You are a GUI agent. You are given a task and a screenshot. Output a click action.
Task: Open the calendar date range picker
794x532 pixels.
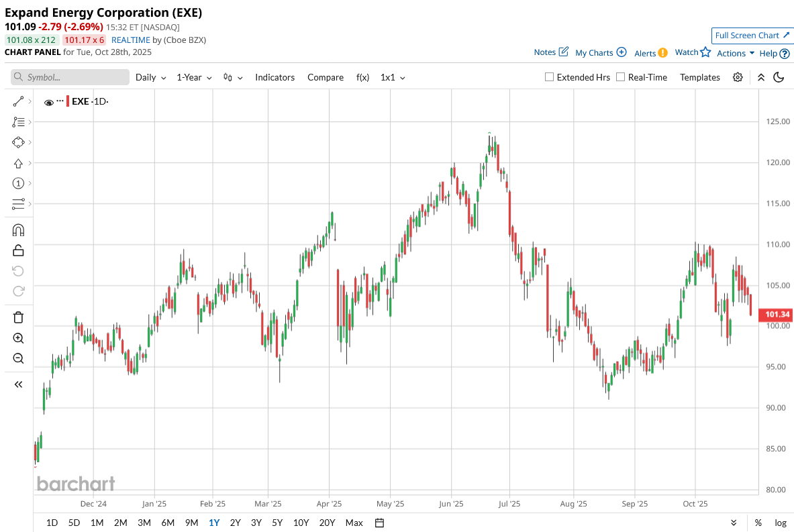(379, 523)
